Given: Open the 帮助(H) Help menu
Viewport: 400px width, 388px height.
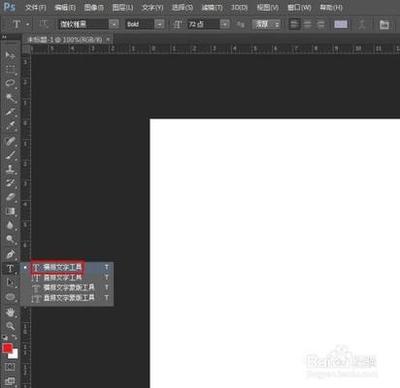Looking at the screenshot, I should click(331, 7).
